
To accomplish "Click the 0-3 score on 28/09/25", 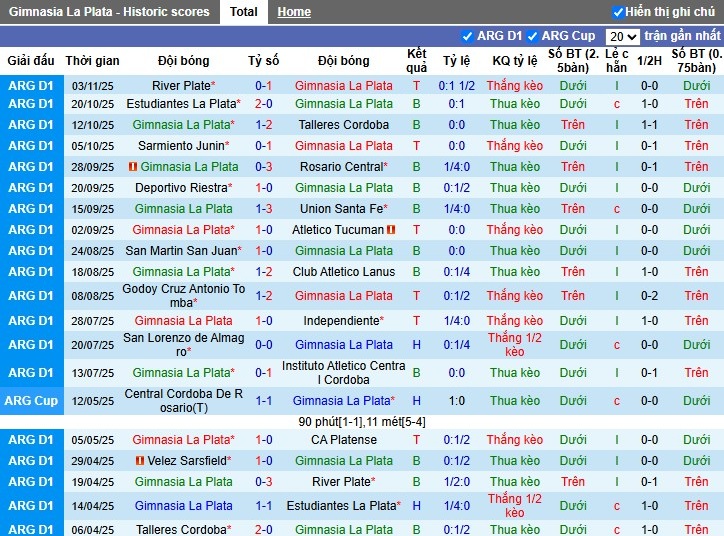I will (x=264, y=167).
